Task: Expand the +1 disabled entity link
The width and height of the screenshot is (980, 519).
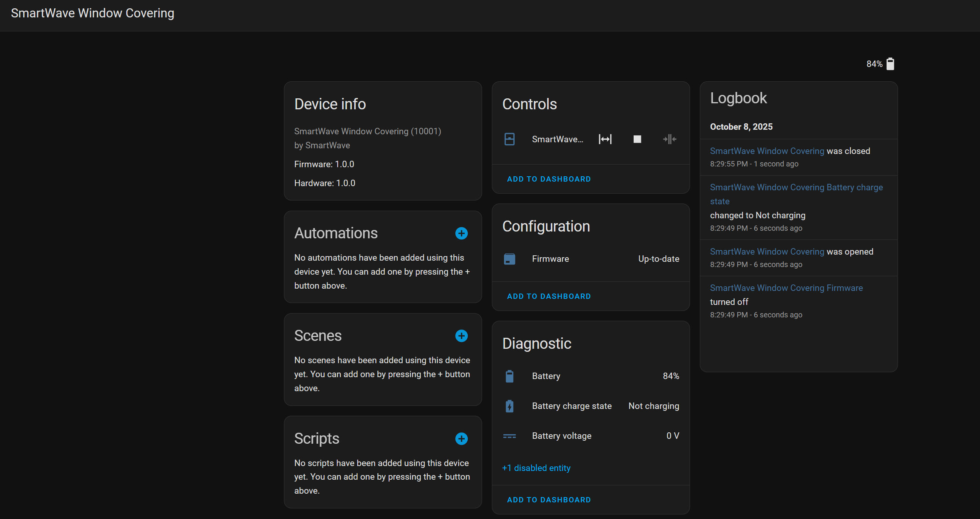Action: tap(536, 468)
